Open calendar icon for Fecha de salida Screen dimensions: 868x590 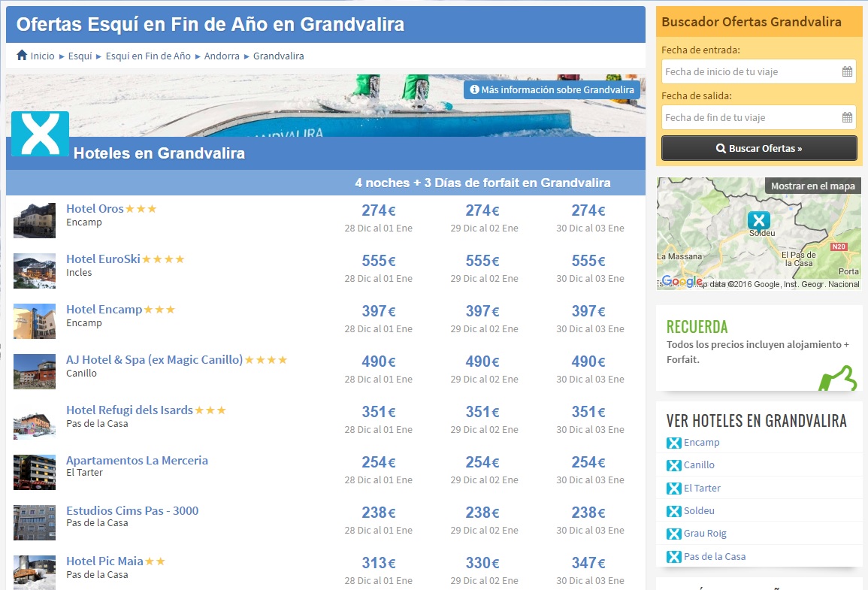pos(847,117)
